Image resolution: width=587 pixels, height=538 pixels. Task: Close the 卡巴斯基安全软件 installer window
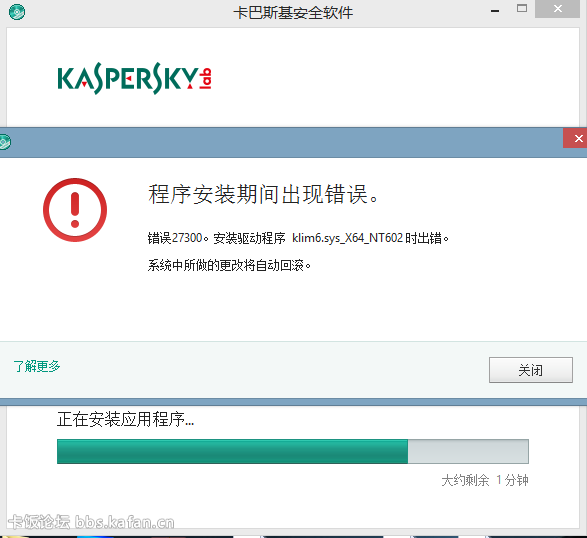coord(557,9)
